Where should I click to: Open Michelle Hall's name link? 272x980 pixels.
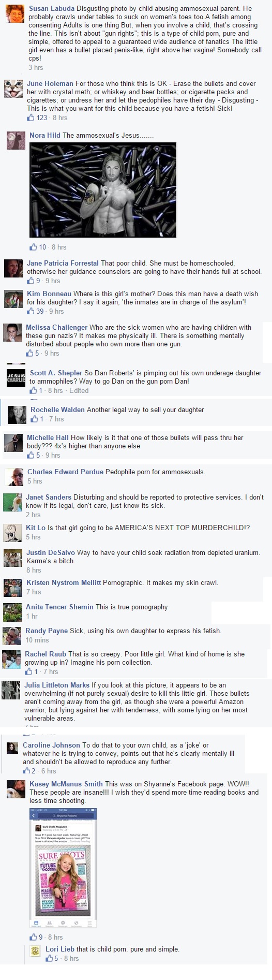pyautogui.click(x=48, y=437)
